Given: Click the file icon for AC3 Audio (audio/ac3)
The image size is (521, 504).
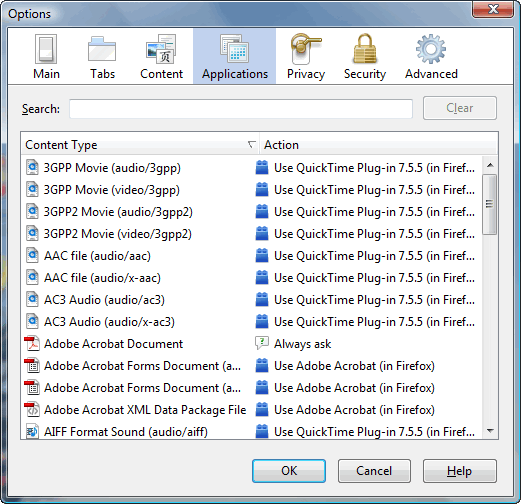Looking at the screenshot, I should point(32,300).
